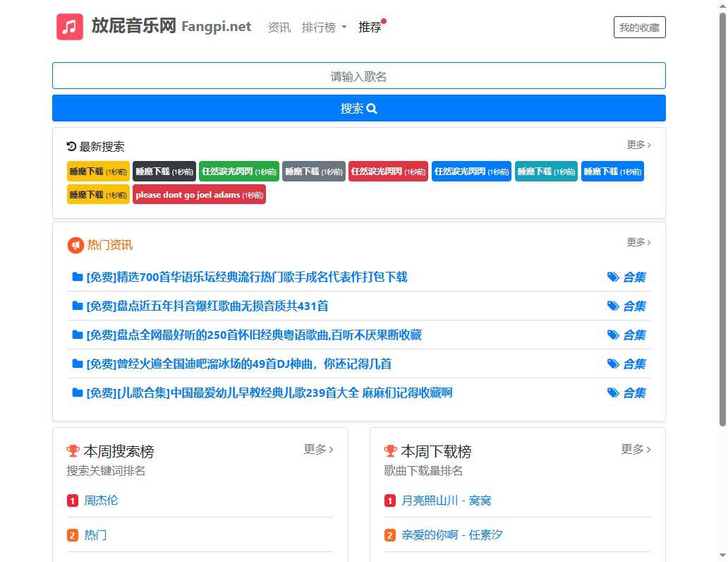Open 更多 for the 本周下载榜 list
Viewport: 728px width, 562px height.
coord(636,449)
